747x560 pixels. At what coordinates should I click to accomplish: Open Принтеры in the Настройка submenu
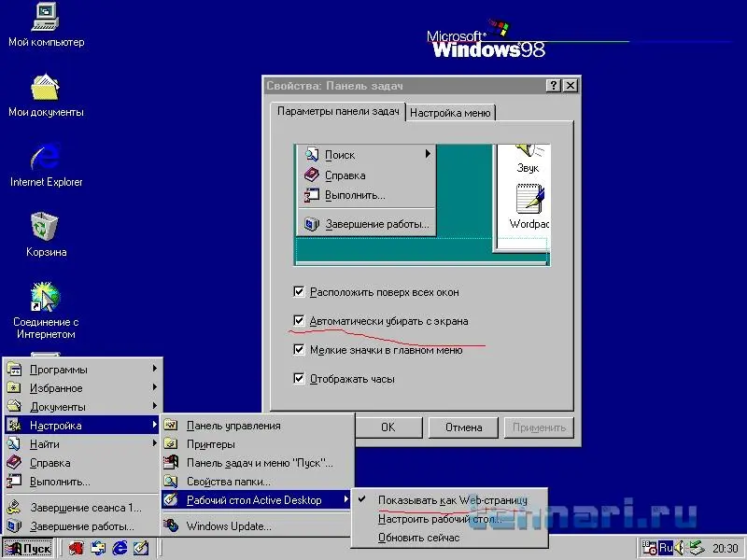(x=258, y=444)
